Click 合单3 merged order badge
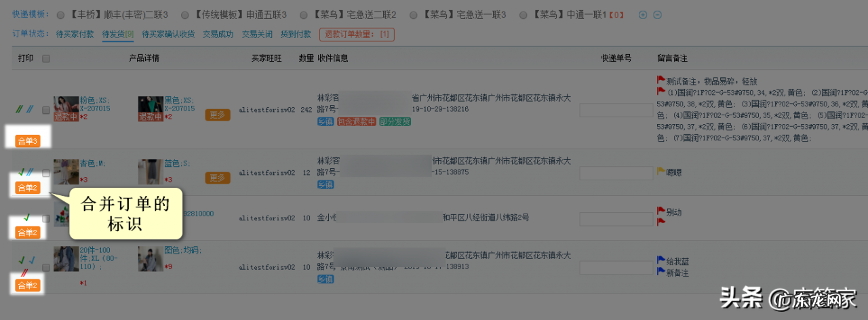 click(x=28, y=141)
